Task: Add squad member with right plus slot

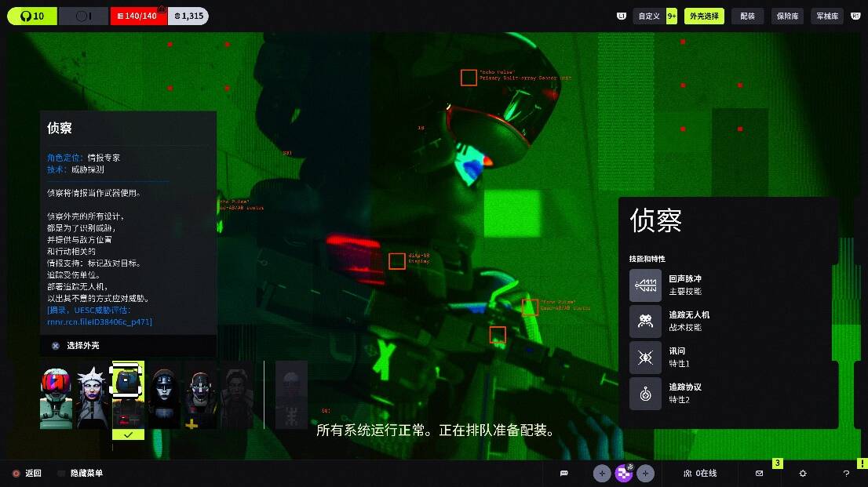Action: 645,473
